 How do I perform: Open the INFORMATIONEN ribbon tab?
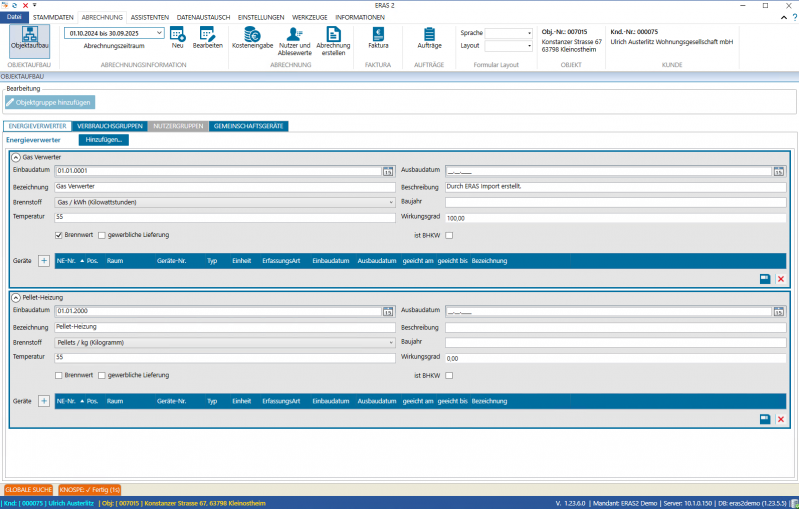(360, 17)
